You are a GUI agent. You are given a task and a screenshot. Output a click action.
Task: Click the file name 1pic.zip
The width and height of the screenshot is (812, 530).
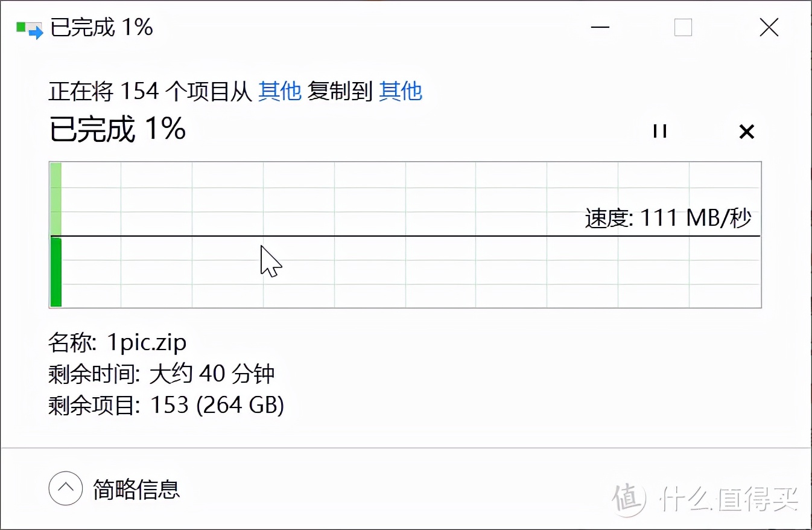coord(147,343)
